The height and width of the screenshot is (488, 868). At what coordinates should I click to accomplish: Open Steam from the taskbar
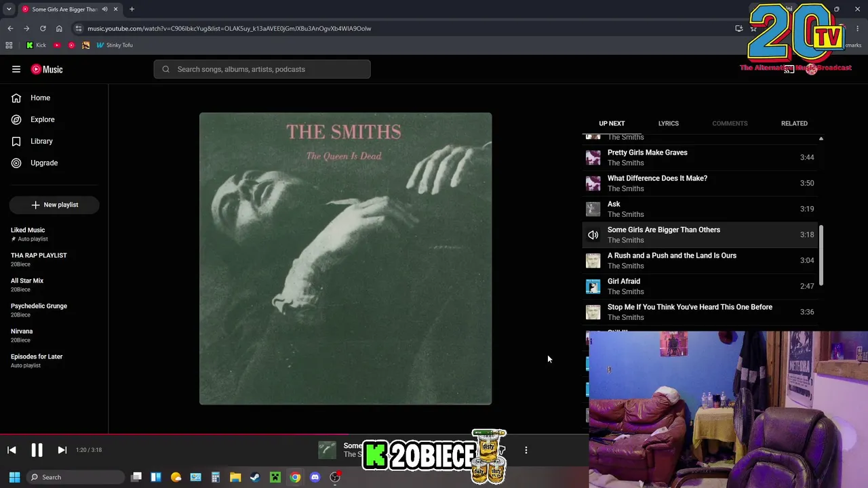(x=255, y=477)
